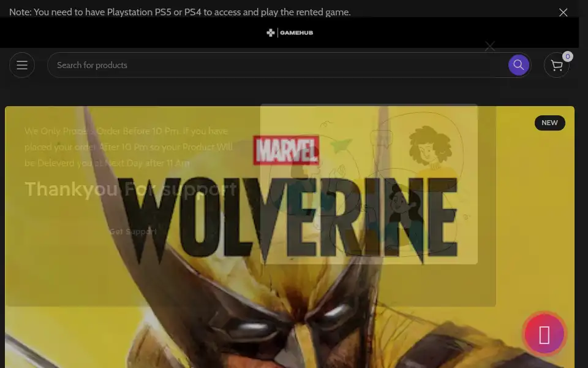Close the popup with faint X
Screen dimensions: 588x368
point(489,46)
